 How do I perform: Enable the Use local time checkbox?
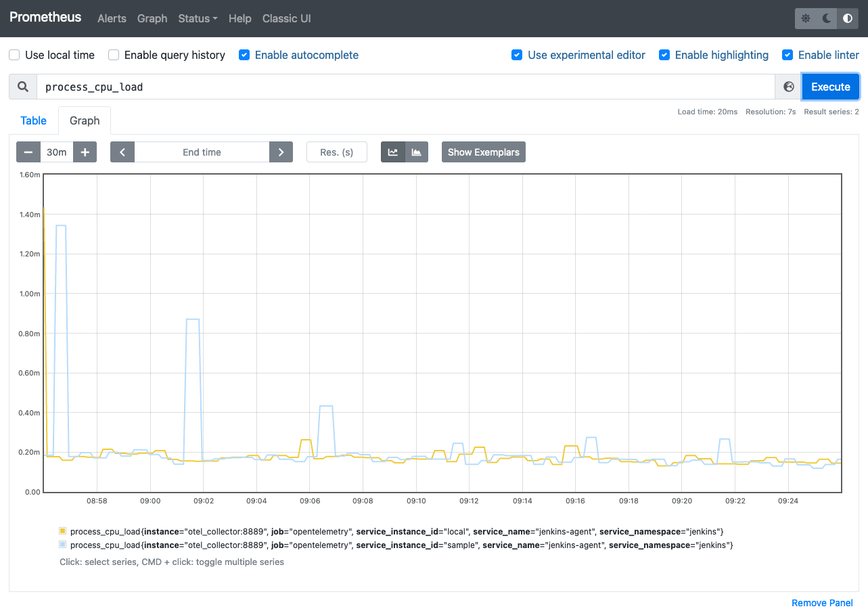click(14, 55)
